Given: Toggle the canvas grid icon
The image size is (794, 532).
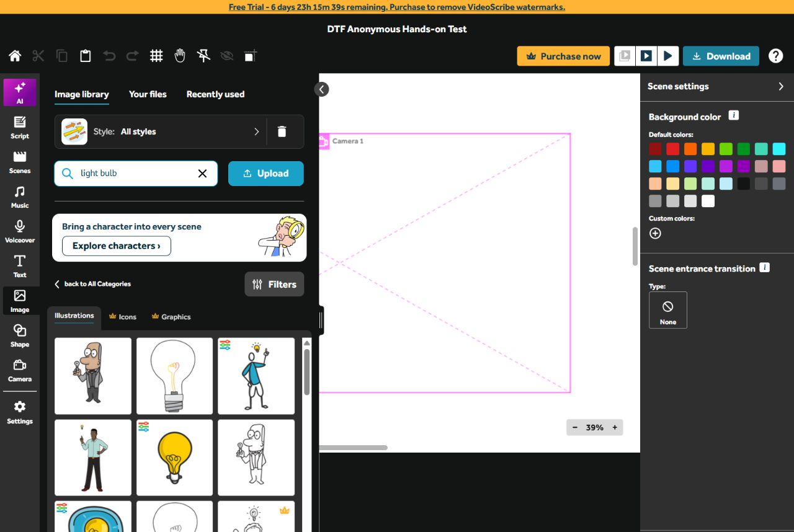Looking at the screenshot, I should (156, 56).
